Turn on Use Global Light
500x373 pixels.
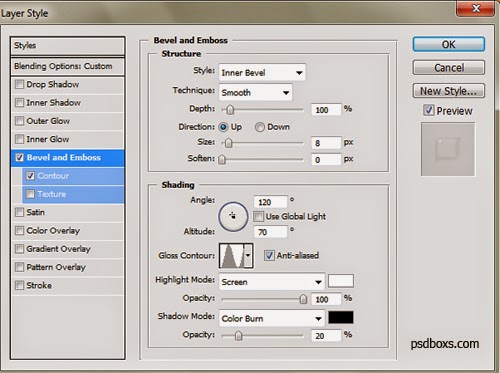pos(258,216)
